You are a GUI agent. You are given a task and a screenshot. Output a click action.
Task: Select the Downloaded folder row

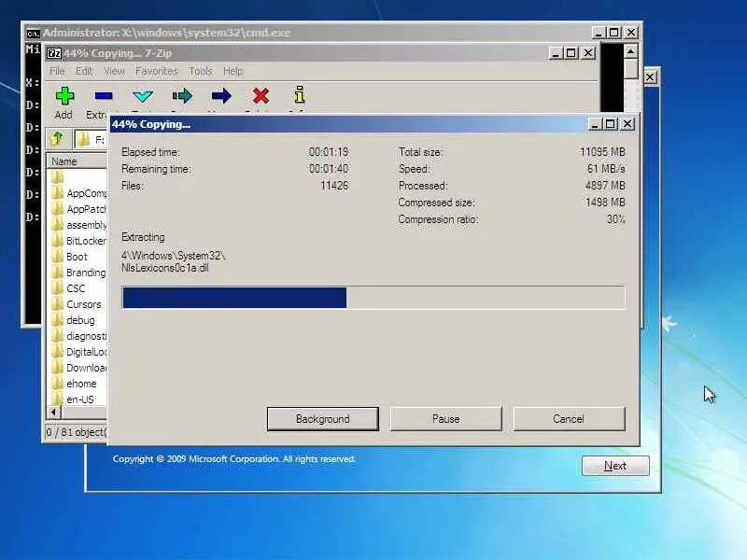[78, 368]
